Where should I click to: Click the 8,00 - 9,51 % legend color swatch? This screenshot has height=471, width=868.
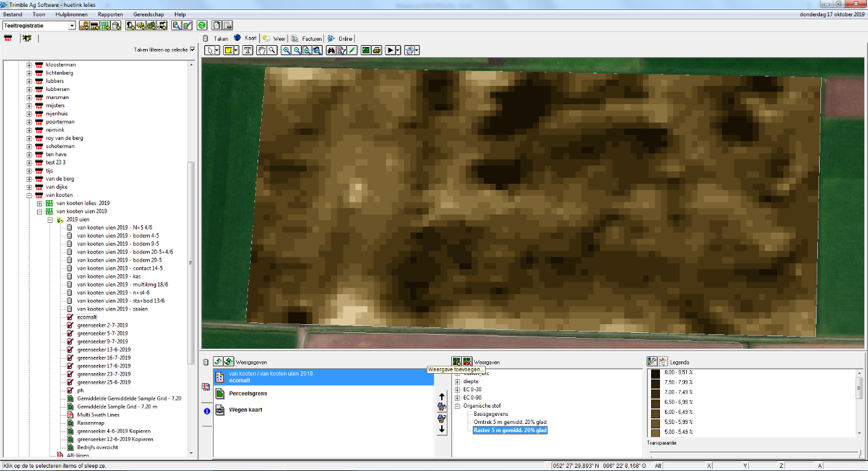tap(656, 373)
